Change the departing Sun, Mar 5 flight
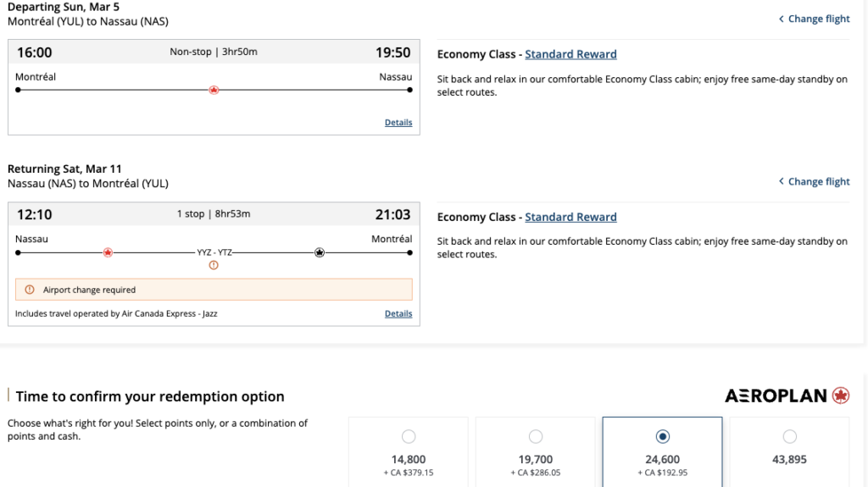Screen dimensions: 868x487 click(x=819, y=19)
